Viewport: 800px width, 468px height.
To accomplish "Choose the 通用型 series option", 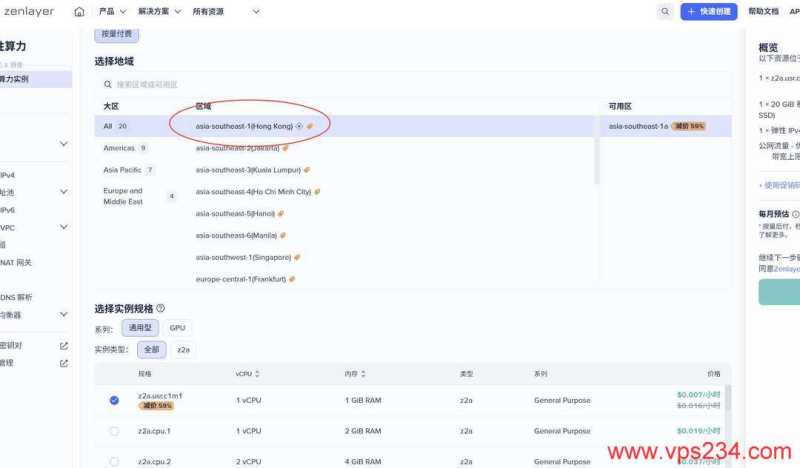I will coord(140,328).
